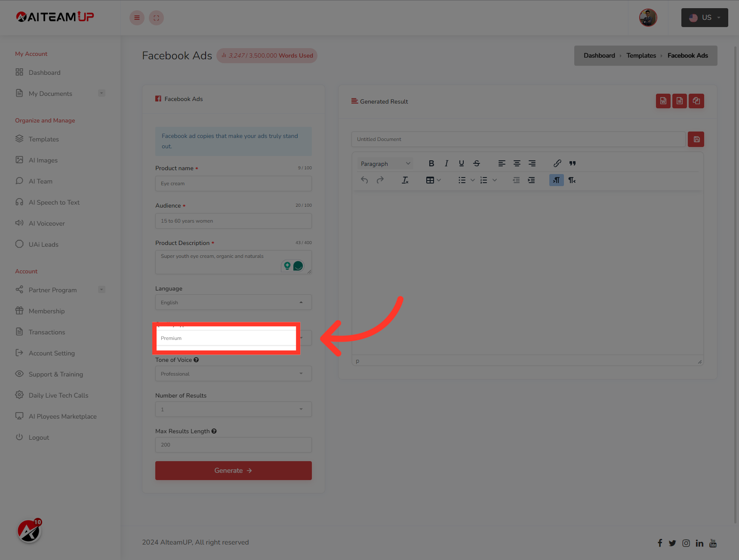
Task: Open the Instagram footer icon
Action: point(686,543)
